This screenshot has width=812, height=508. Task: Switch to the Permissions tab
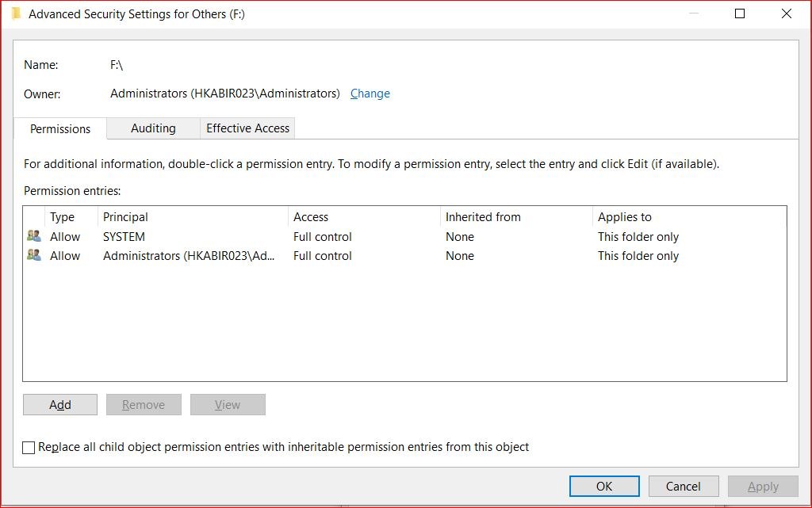[x=60, y=129]
